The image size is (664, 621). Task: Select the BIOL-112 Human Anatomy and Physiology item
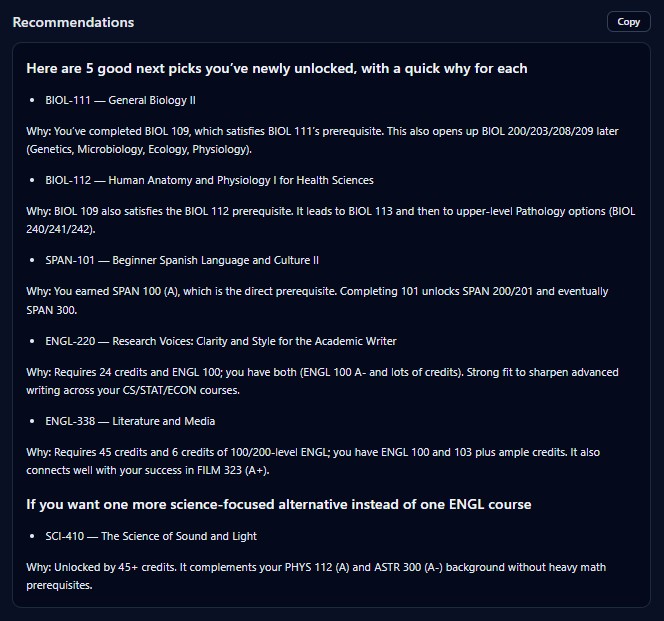[209, 180]
